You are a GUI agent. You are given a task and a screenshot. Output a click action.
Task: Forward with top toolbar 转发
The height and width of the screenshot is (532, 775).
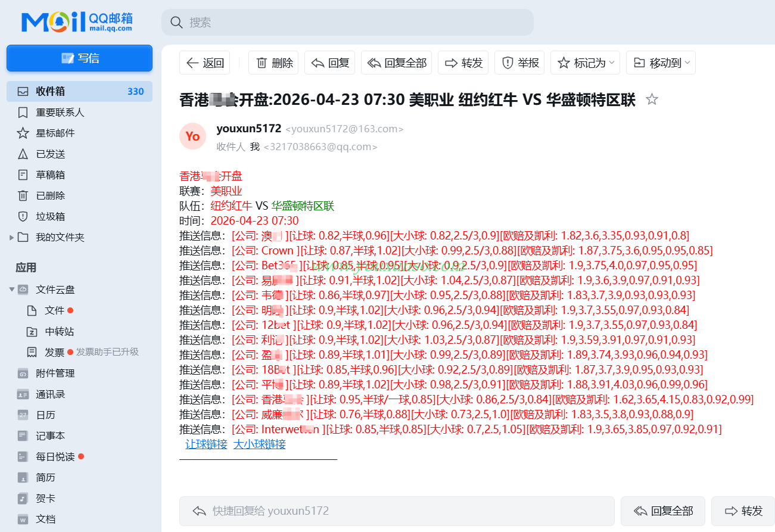pyautogui.click(x=463, y=63)
